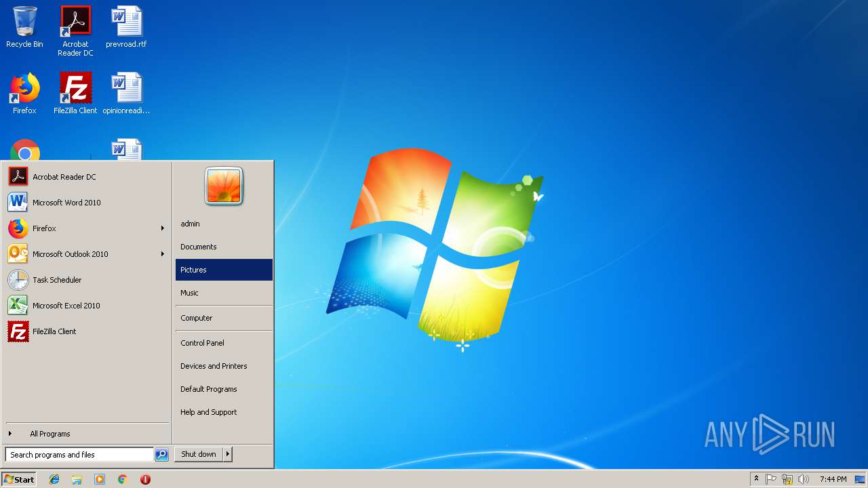The image size is (868, 488).
Task: Open Help and Support
Action: pos(224,412)
